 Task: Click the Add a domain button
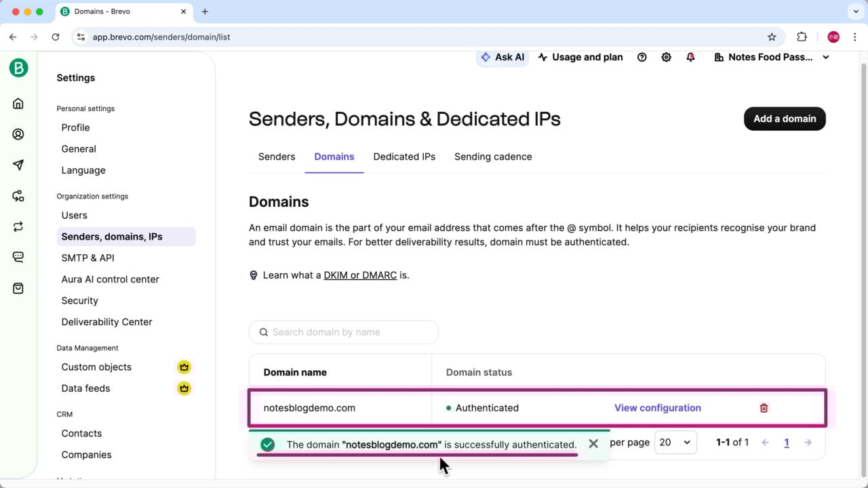(x=785, y=119)
